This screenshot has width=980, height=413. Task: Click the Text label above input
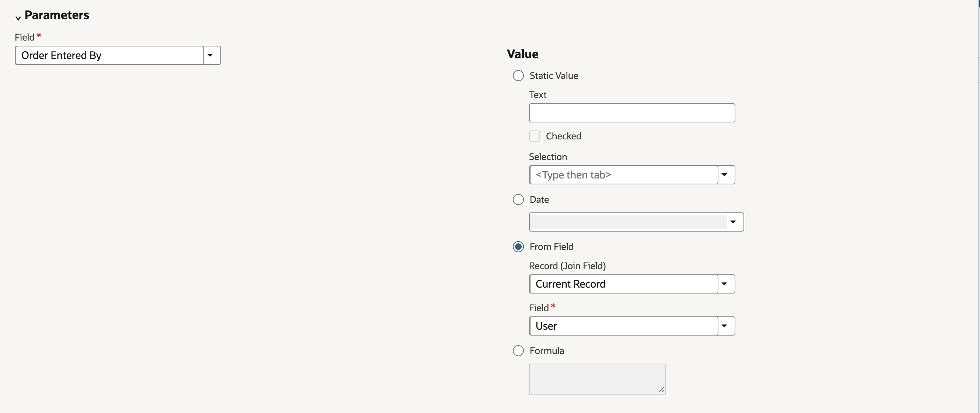pyautogui.click(x=538, y=95)
